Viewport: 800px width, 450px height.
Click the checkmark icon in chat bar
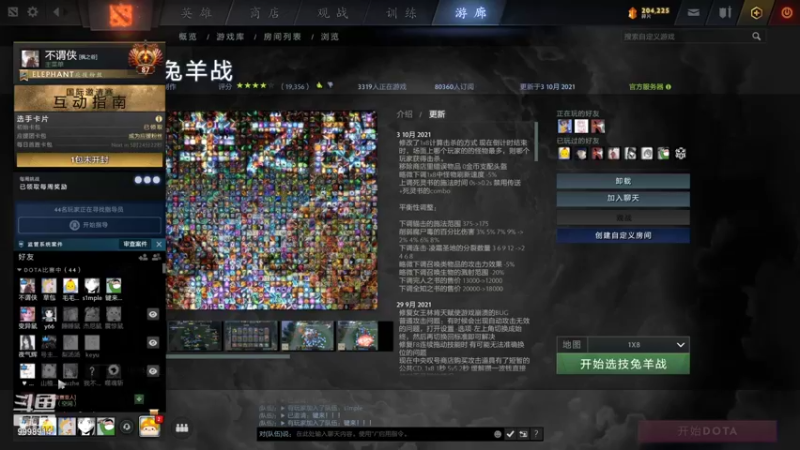point(510,434)
